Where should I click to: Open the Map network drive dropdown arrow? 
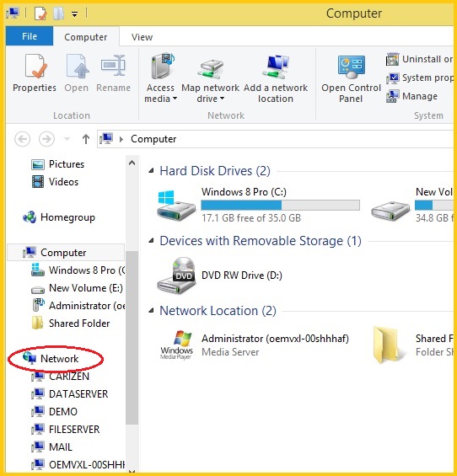tap(222, 99)
